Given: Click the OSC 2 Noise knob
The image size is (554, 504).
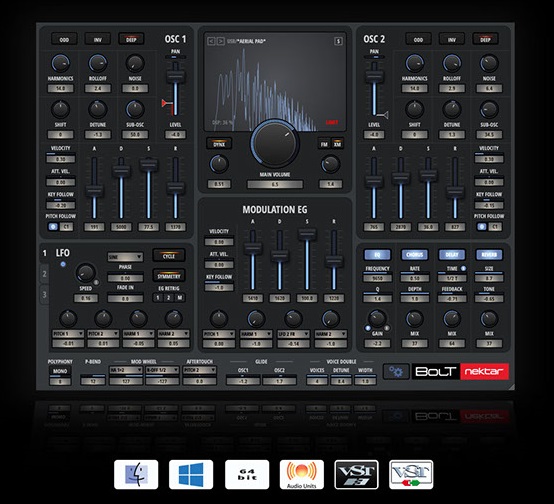Looking at the screenshot, I should [x=489, y=64].
